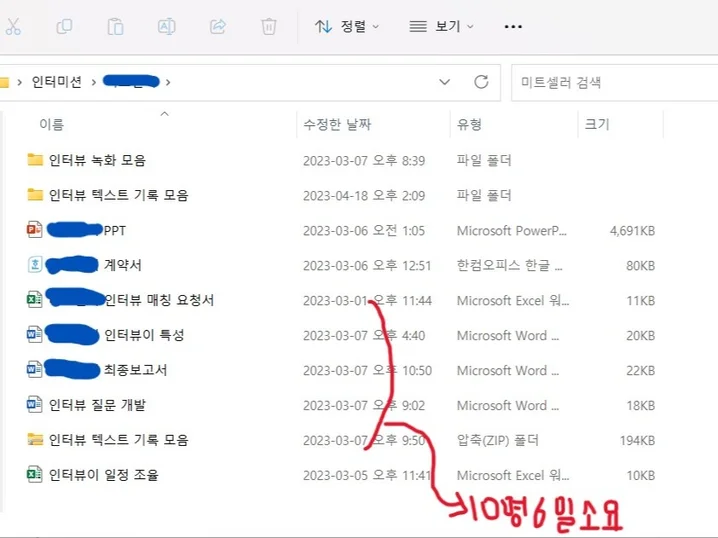Click the Copy icon in toolbar
Image resolution: width=718 pixels, height=538 pixels.
(x=65, y=27)
